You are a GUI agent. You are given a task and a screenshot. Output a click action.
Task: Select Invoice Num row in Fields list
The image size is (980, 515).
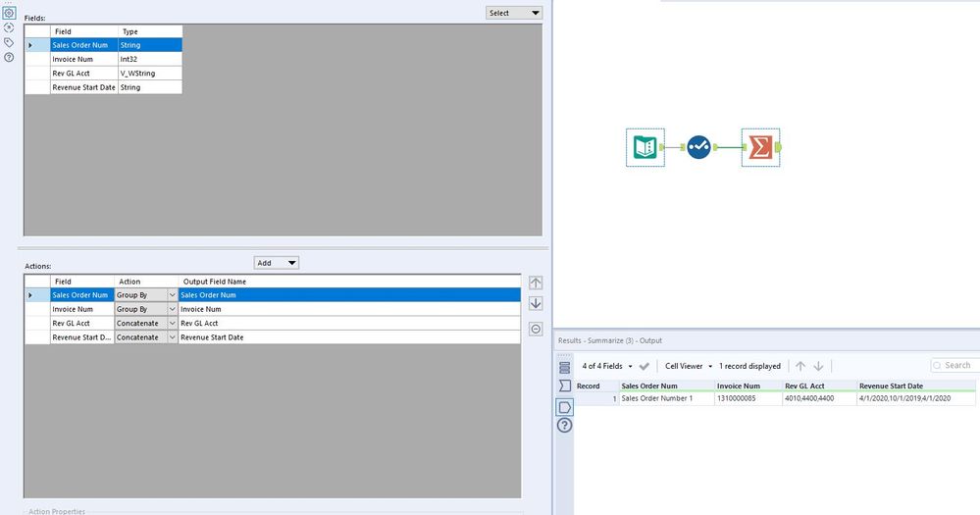(104, 60)
